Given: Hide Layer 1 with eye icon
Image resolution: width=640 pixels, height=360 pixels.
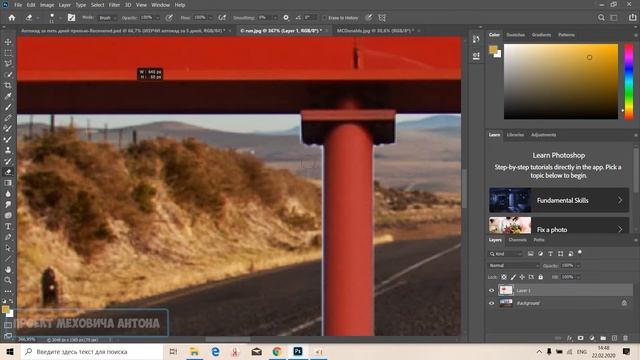Looking at the screenshot, I should point(491,291).
